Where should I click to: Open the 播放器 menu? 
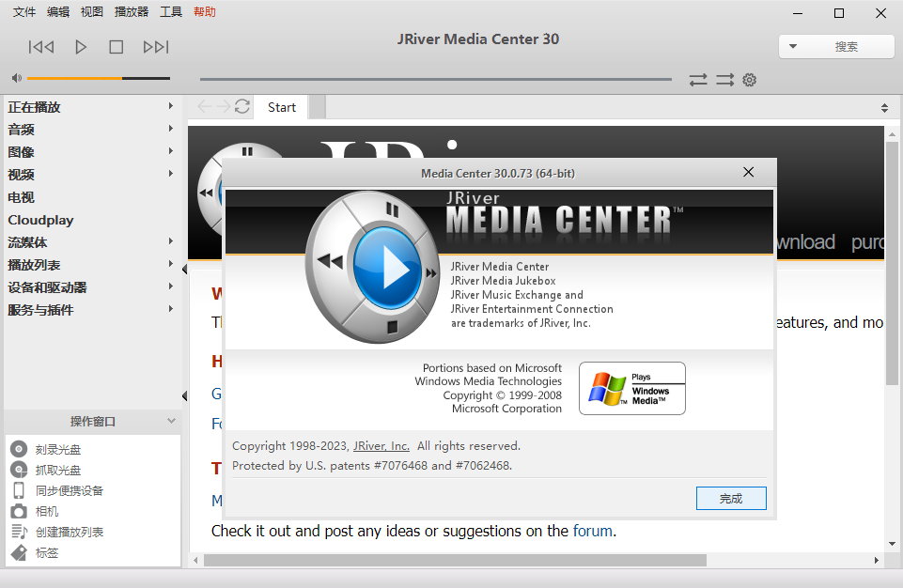132,11
